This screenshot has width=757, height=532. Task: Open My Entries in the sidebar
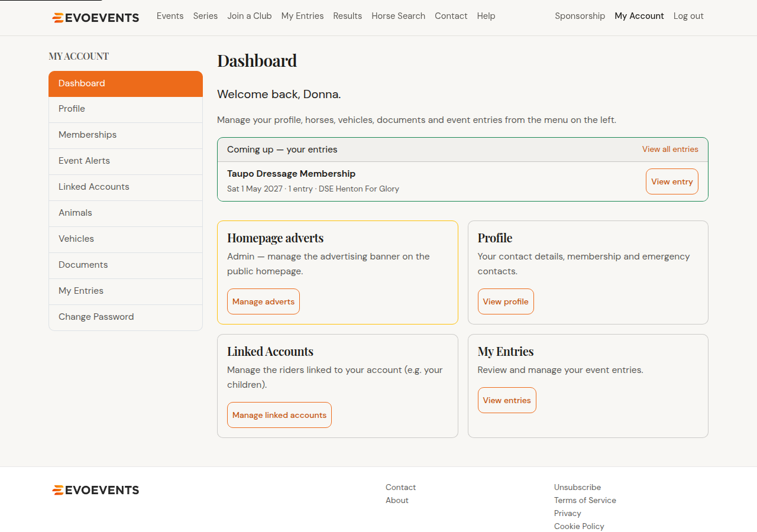125,291
